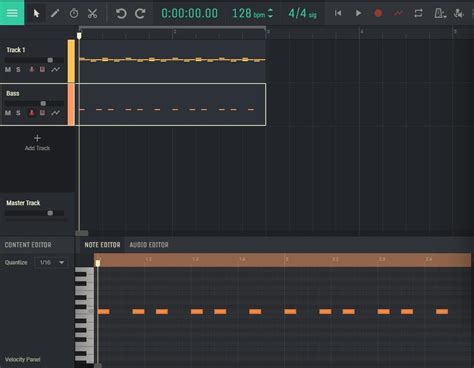Show Track 1 automation curve
This screenshot has width=474, height=368.
click(56, 69)
